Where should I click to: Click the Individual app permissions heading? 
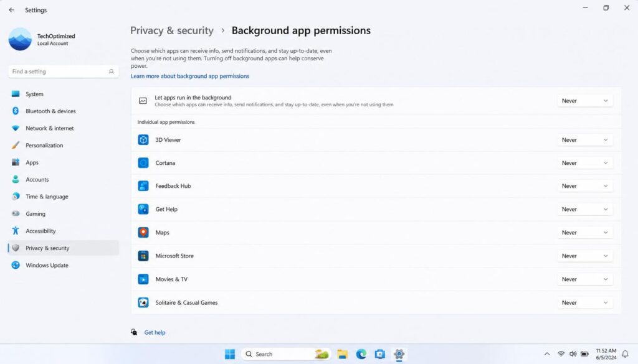tap(166, 122)
